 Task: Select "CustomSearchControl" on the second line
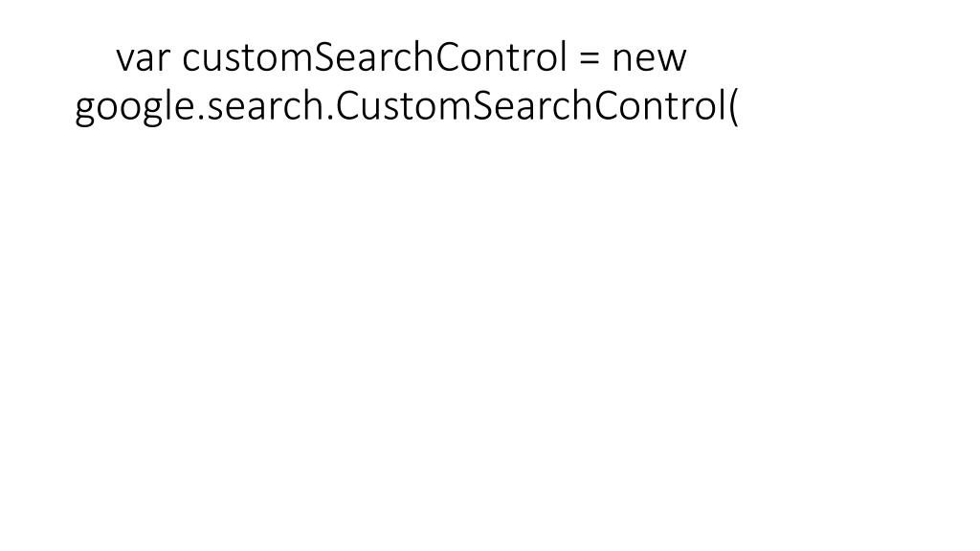530,106
